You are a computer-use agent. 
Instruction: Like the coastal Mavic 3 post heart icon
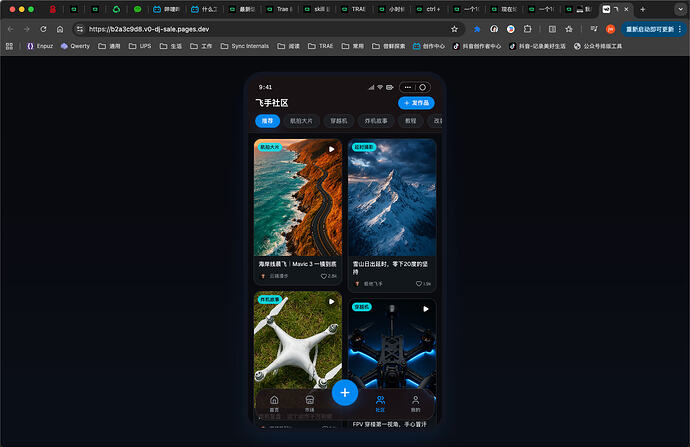pyautogui.click(x=323, y=276)
